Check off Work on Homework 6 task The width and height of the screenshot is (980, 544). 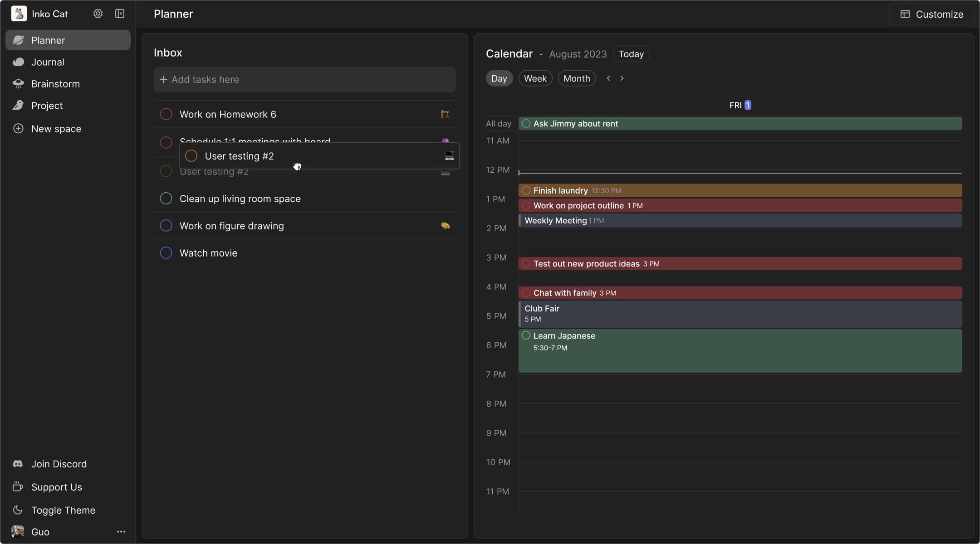click(x=166, y=114)
